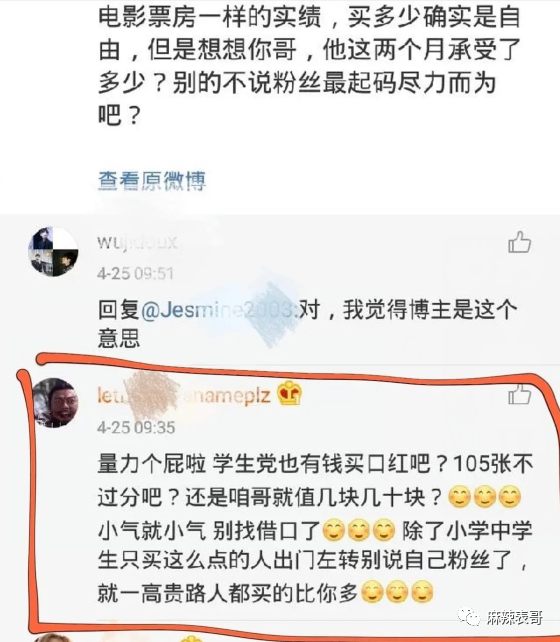
Task: Like the comment posted at 09:51
Action: (x=519, y=242)
